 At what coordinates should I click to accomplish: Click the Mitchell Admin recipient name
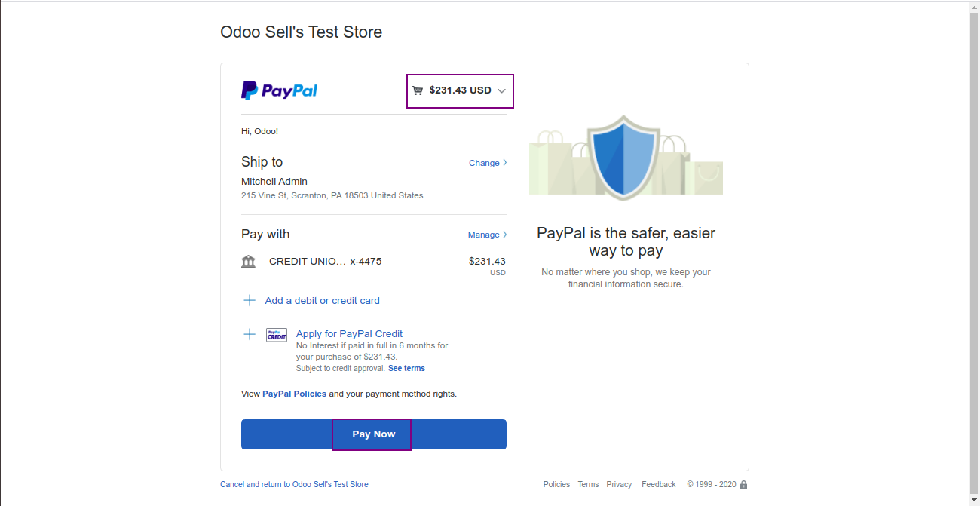(x=274, y=182)
